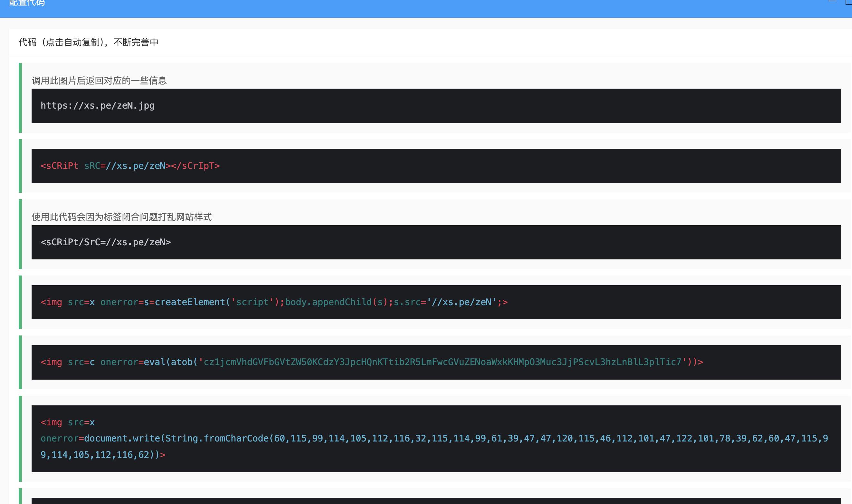The image size is (852, 504).
Task: Copy the unclosed sCRiPt/SrC=//xs.pe/zeN code block
Action: [x=436, y=242]
